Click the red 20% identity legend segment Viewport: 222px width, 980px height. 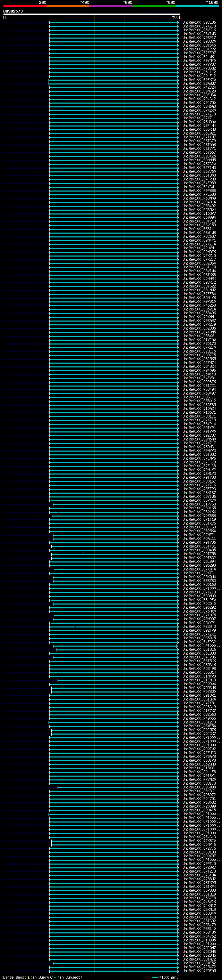[x=25, y=6]
